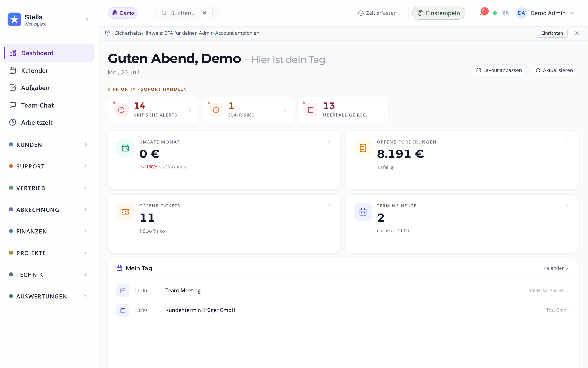Click the -100% vs. Vormonat text
The image size is (588, 368).
[x=164, y=167]
